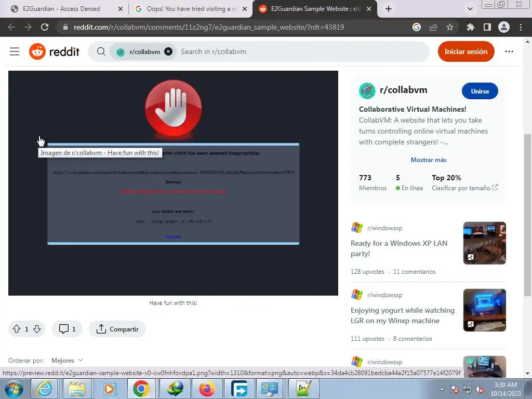Open the Chrome three-dot menu
This screenshot has height=399, width=532.
(x=521, y=27)
